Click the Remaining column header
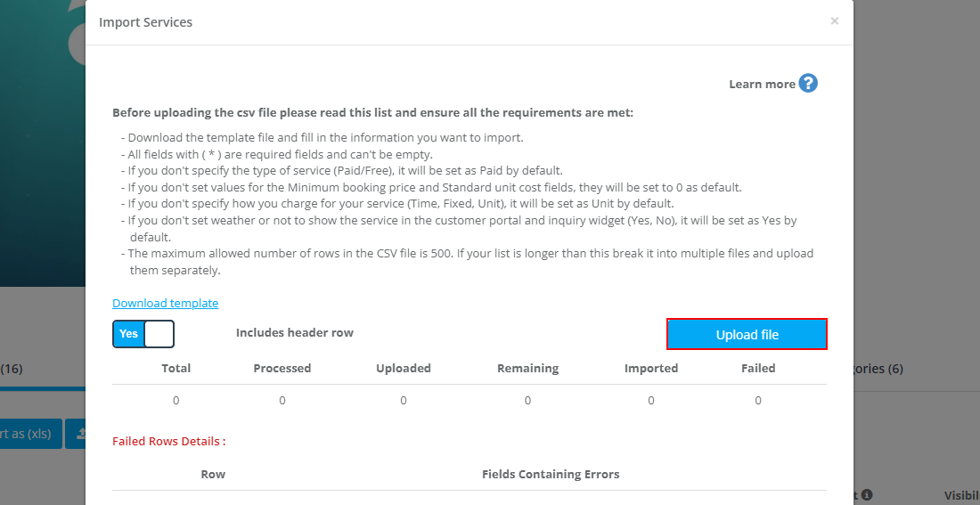 click(x=527, y=368)
